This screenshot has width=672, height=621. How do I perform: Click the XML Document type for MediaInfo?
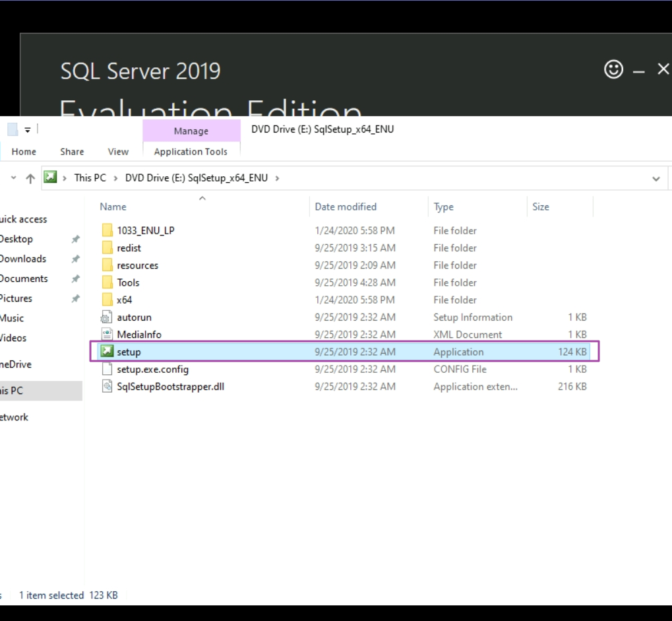click(x=468, y=335)
